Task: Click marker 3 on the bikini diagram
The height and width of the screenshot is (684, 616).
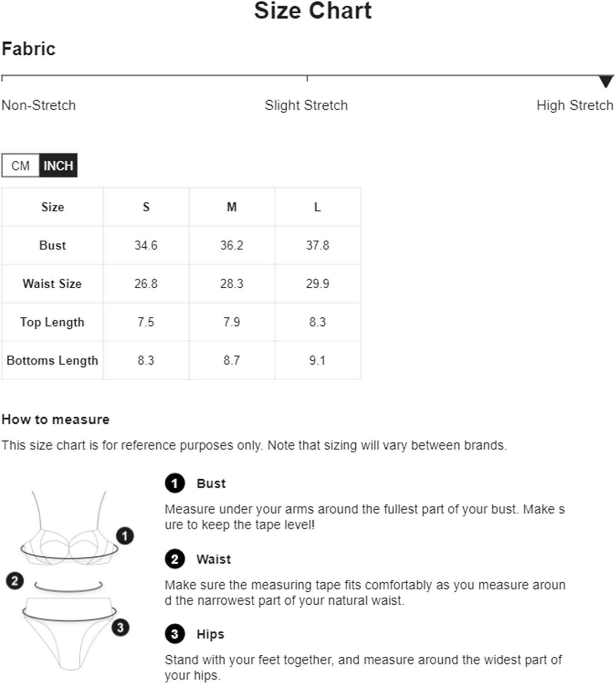Action: click(120, 627)
